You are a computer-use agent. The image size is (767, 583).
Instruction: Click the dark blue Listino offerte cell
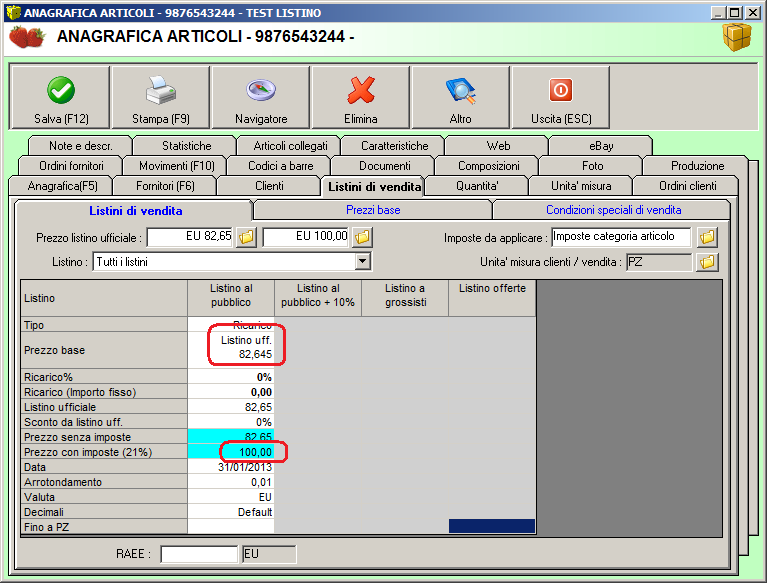(492, 526)
